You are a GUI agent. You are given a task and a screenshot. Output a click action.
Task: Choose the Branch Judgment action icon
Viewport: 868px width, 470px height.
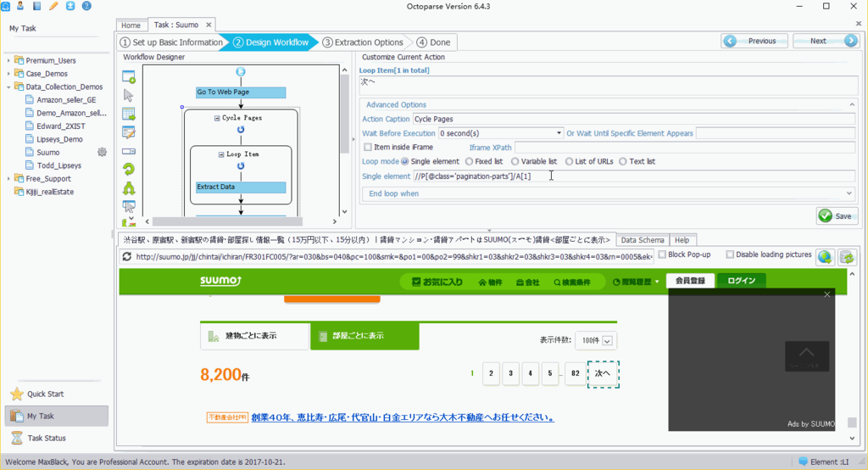pos(129,188)
